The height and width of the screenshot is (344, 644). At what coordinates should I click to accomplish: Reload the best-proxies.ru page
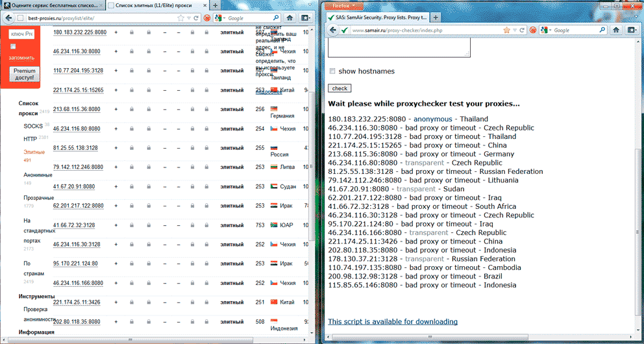[x=196, y=18]
